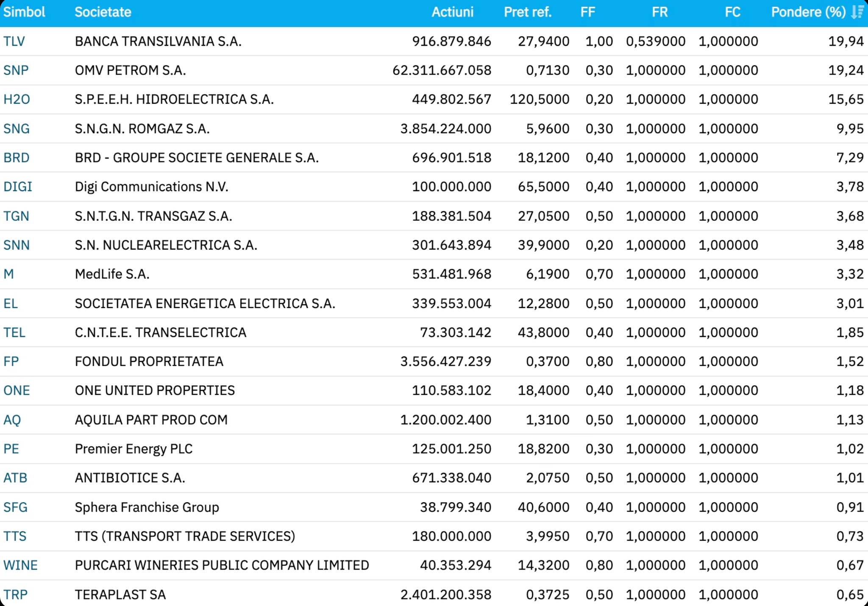The image size is (868, 606).
Task: Select the AQUILA PART PROD COM name
Action: 151,420
